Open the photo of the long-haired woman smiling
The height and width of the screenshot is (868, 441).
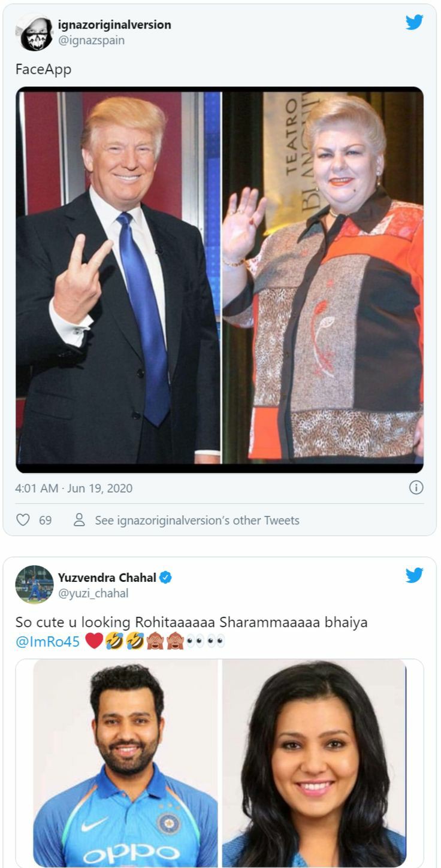pos(314,763)
